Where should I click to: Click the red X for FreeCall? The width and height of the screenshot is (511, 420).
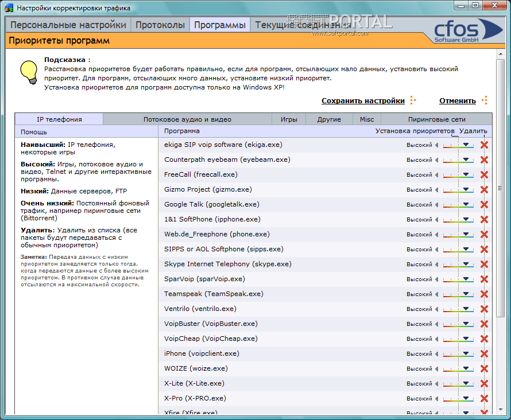coord(484,175)
